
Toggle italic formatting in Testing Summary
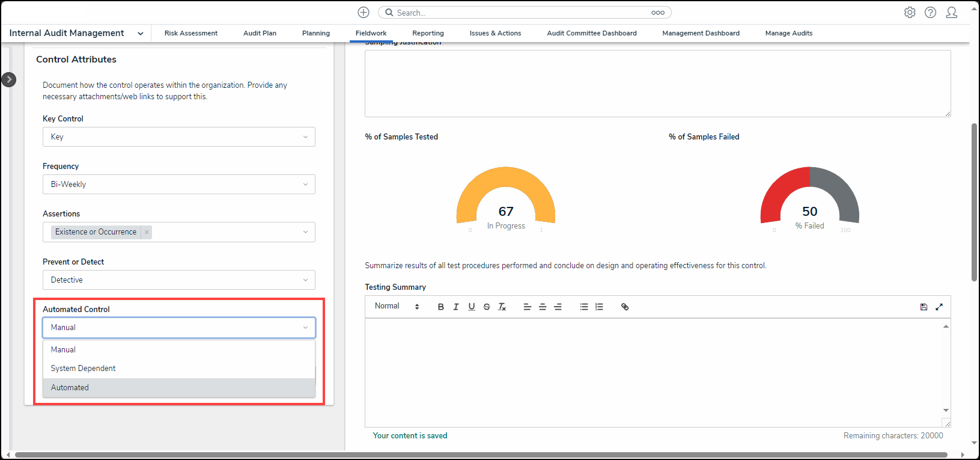456,307
